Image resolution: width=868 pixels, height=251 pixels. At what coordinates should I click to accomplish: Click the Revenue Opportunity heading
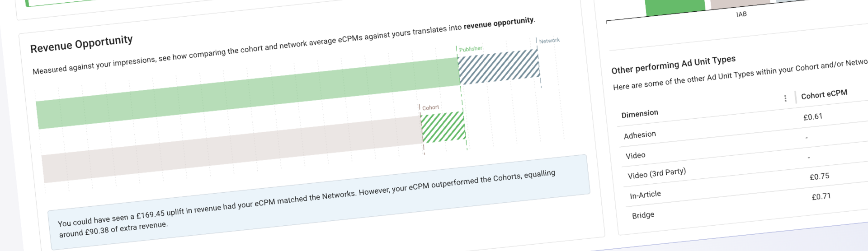tap(81, 43)
